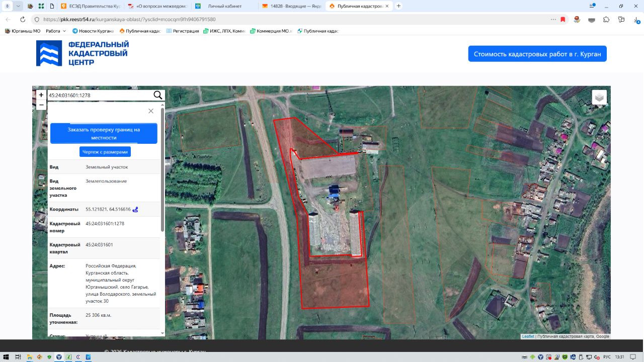This screenshot has width=644, height=362.
Task: Focus the cadastral number search field
Action: [100, 95]
